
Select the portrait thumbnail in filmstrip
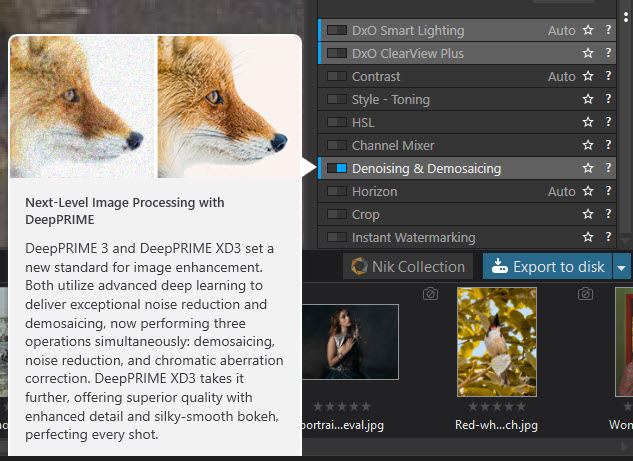click(x=350, y=342)
